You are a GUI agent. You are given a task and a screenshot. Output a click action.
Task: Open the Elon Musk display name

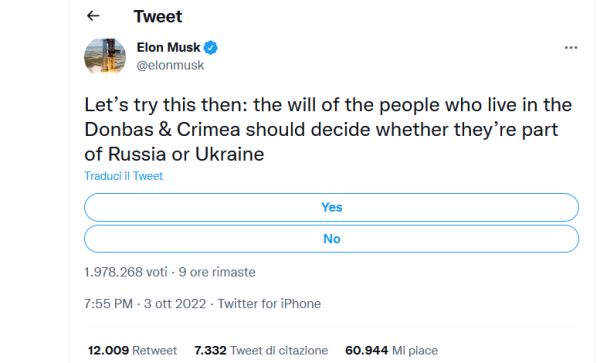pos(168,47)
